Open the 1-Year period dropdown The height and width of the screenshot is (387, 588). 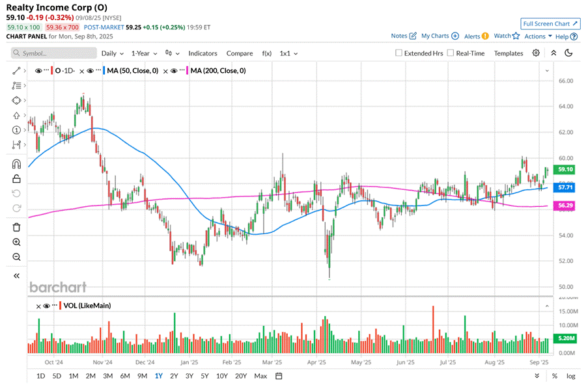144,53
